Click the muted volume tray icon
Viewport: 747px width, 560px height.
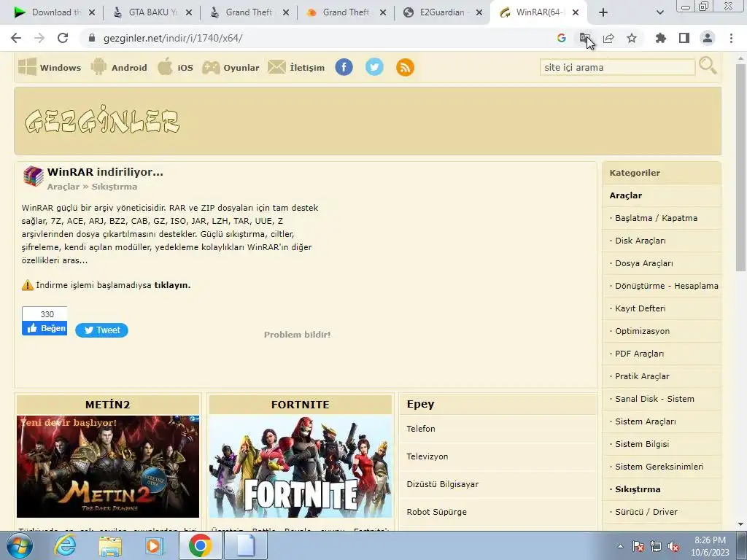click(673, 547)
